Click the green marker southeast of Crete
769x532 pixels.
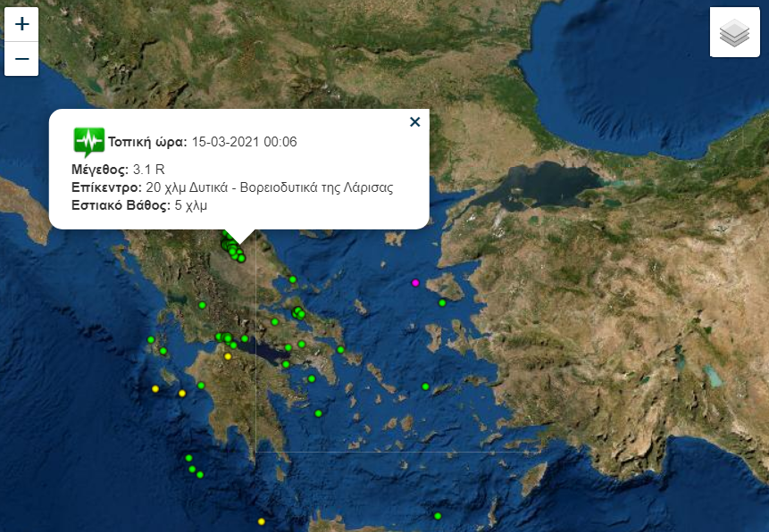point(438,516)
